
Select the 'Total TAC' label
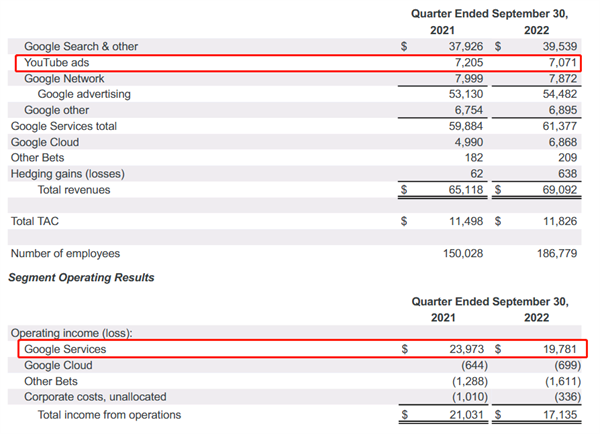pos(35,221)
